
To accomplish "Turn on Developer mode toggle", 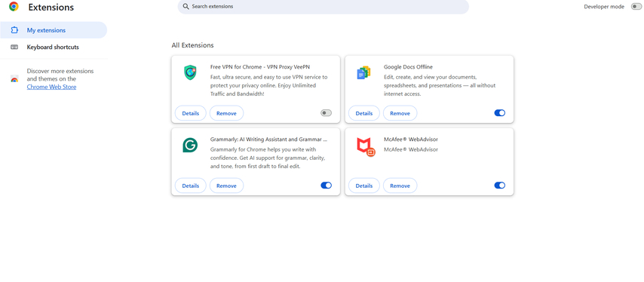I will 636,7.
